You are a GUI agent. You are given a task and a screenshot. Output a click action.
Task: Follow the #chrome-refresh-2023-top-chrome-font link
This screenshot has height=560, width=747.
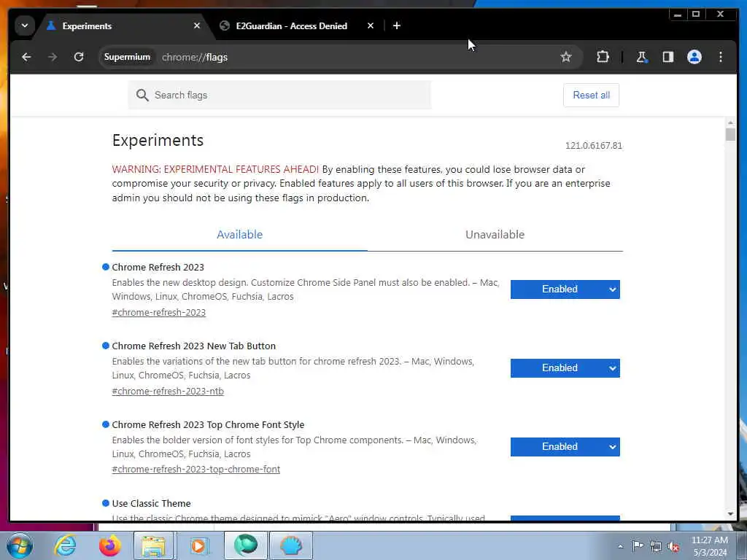point(196,470)
